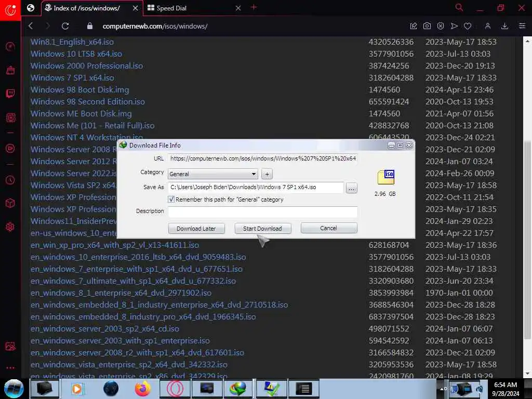This screenshot has height=399, width=532.
Task: Open the Opera GX main menu logo
Action: point(10,10)
